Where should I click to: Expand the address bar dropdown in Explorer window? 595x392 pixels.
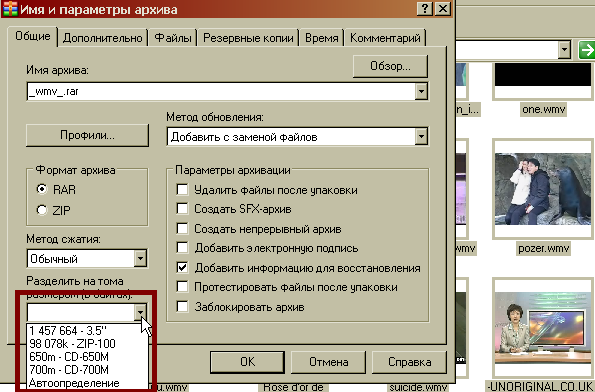coord(564,50)
